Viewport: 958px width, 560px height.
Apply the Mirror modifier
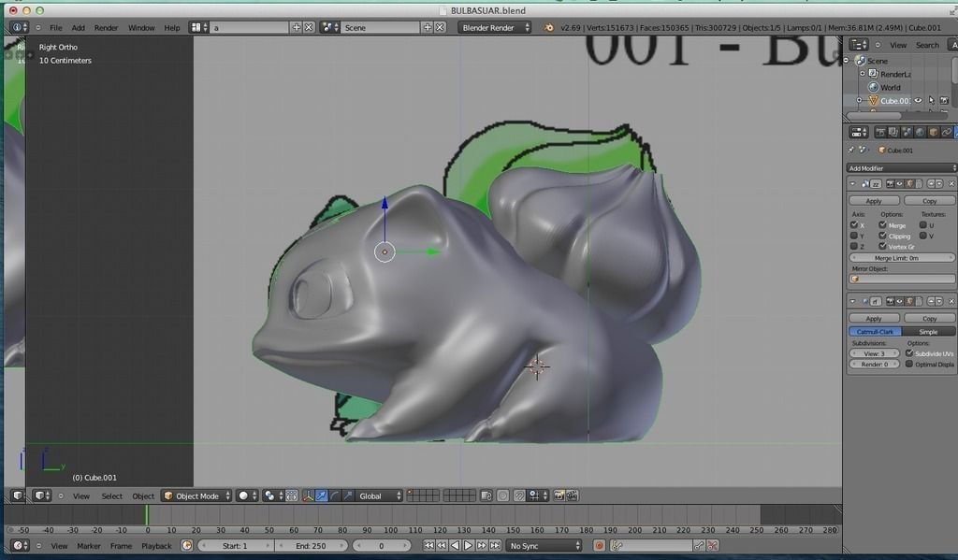pos(874,200)
